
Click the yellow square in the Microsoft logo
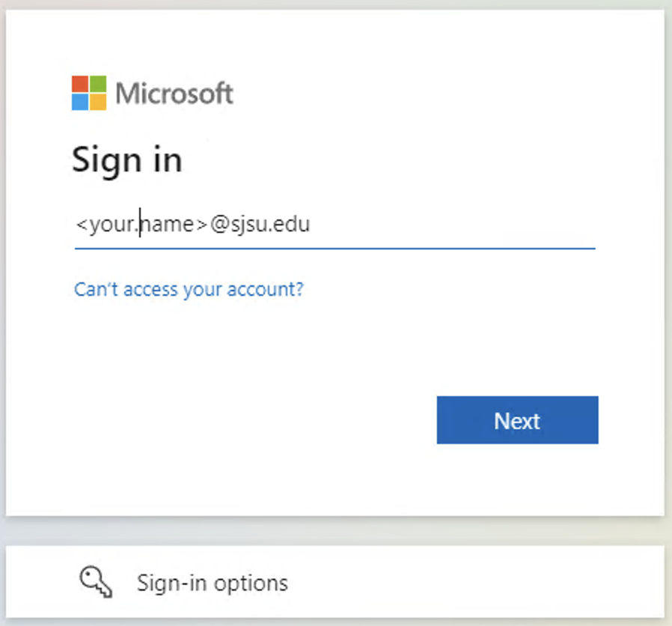(x=100, y=103)
